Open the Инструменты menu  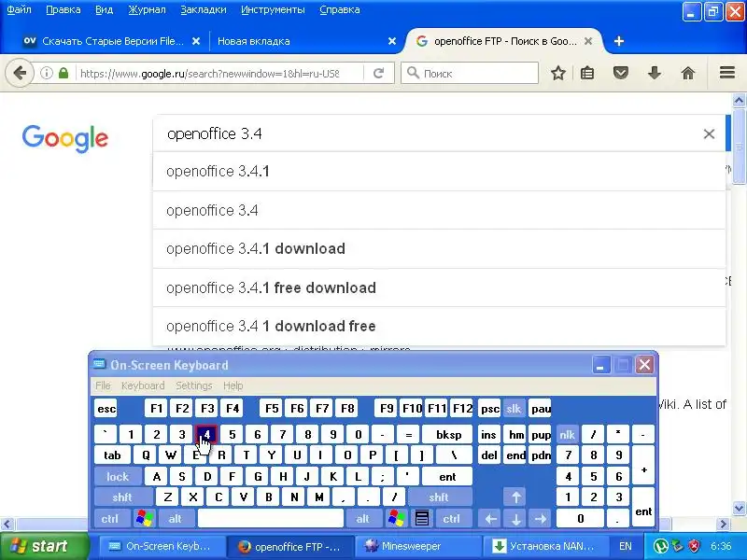click(x=273, y=9)
